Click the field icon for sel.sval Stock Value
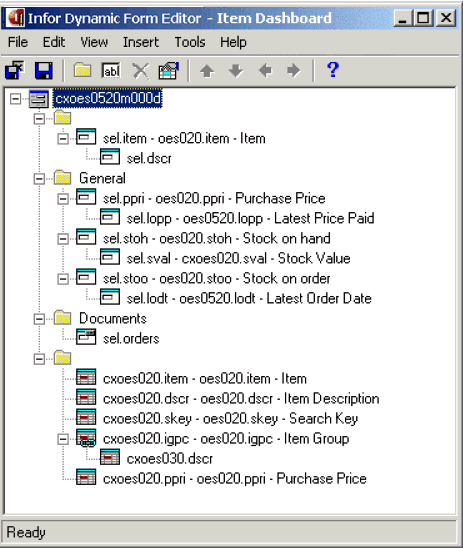 (110, 257)
